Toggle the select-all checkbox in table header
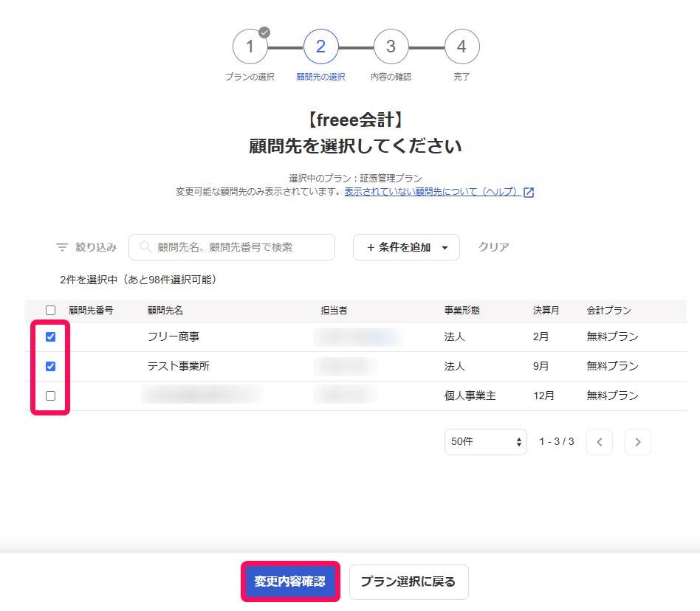This screenshot has height=611, width=700. tap(50, 311)
